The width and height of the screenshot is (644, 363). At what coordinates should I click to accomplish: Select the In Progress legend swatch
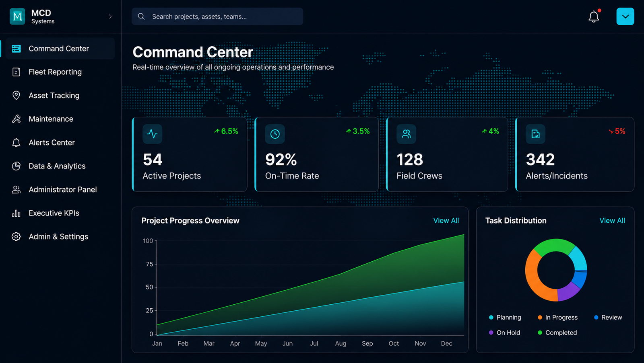540,318
